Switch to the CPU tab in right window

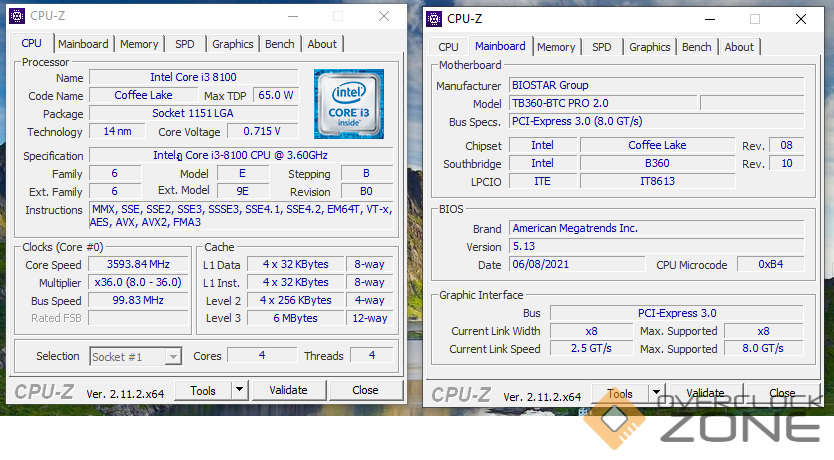click(x=449, y=47)
